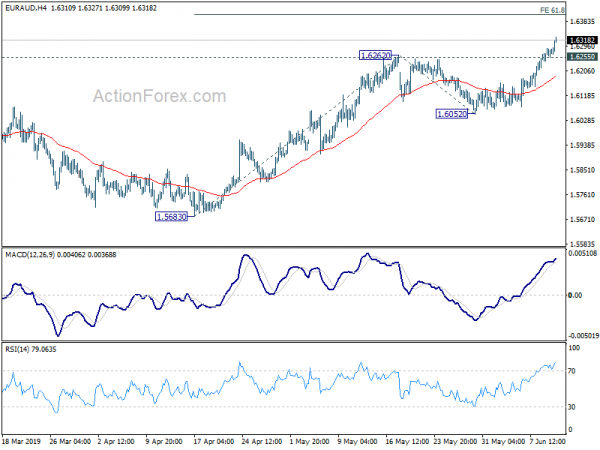Click the RSI 70 level label
This screenshot has height=450, width=600.
[572, 371]
